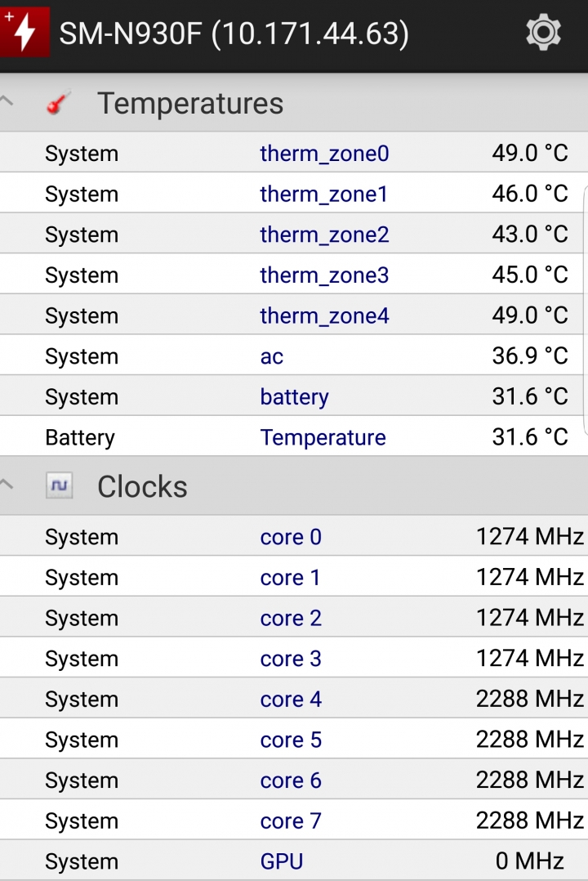Click the therm_zone4 49.0 °C value
This screenshot has height=881, width=588.
tap(530, 315)
